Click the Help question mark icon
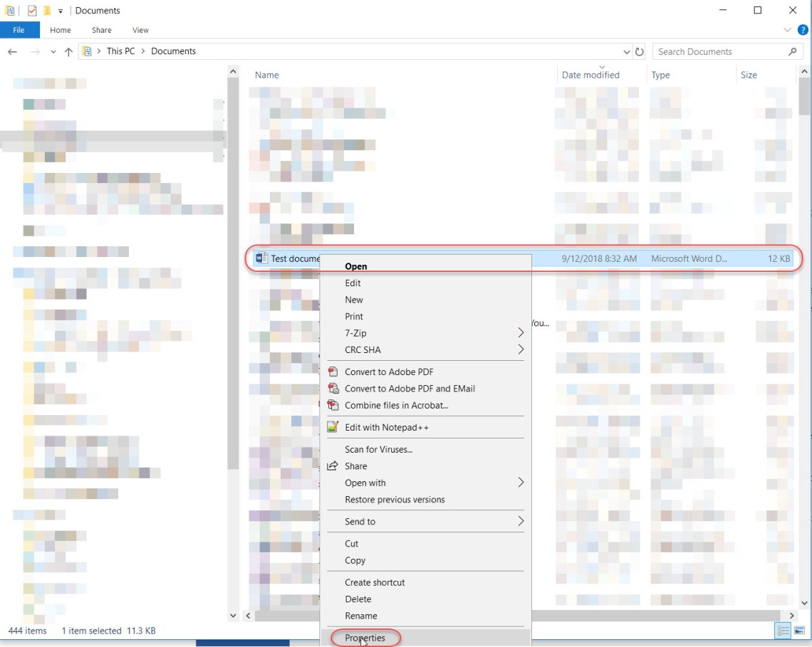The image size is (812, 647). click(802, 30)
